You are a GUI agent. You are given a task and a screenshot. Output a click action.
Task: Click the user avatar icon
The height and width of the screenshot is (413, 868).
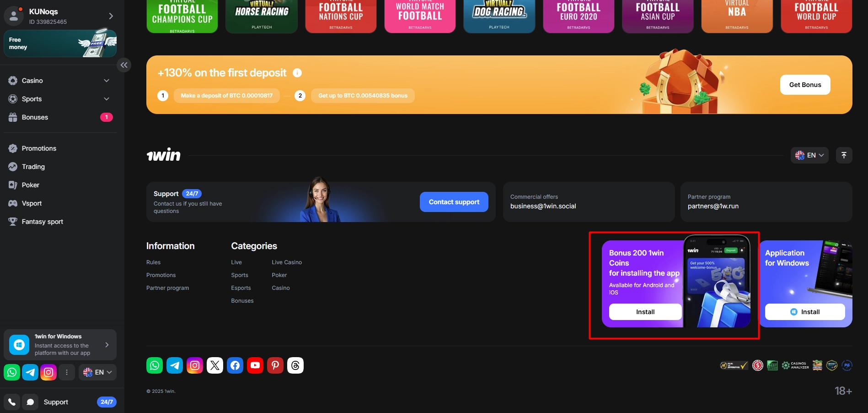[14, 16]
